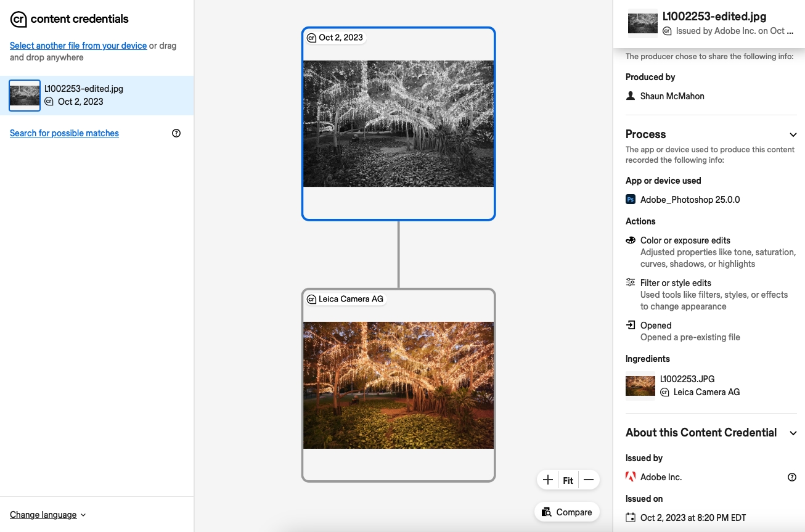Click the Adobe Photoshop app icon
Image resolution: width=805 pixels, height=532 pixels.
click(x=630, y=199)
